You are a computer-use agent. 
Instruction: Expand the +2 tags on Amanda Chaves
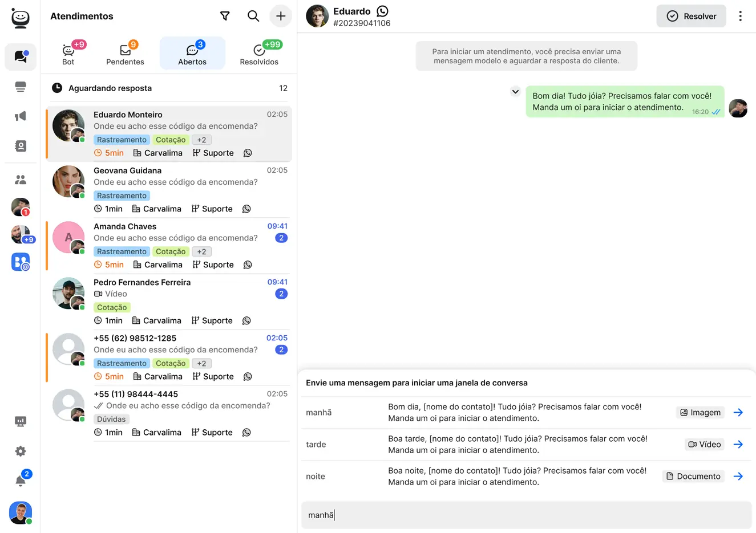(x=201, y=251)
